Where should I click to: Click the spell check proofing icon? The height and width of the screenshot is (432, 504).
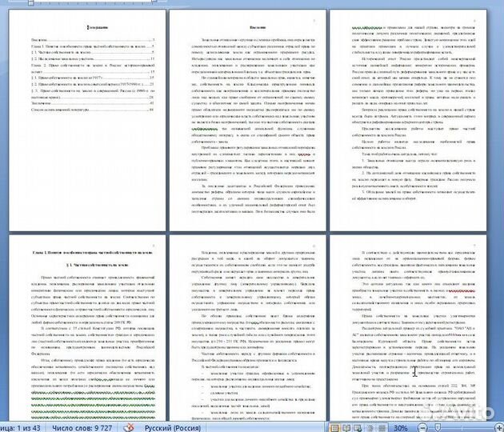pyautogui.click(x=127, y=426)
